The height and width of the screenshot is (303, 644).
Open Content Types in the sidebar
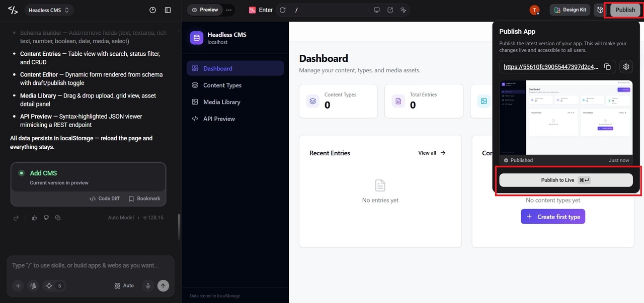[x=235, y=85]
